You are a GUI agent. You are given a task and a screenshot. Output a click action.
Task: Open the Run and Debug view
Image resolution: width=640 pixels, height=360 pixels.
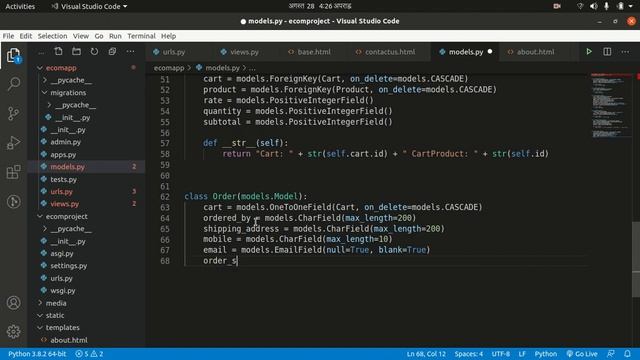click(13, 143)
